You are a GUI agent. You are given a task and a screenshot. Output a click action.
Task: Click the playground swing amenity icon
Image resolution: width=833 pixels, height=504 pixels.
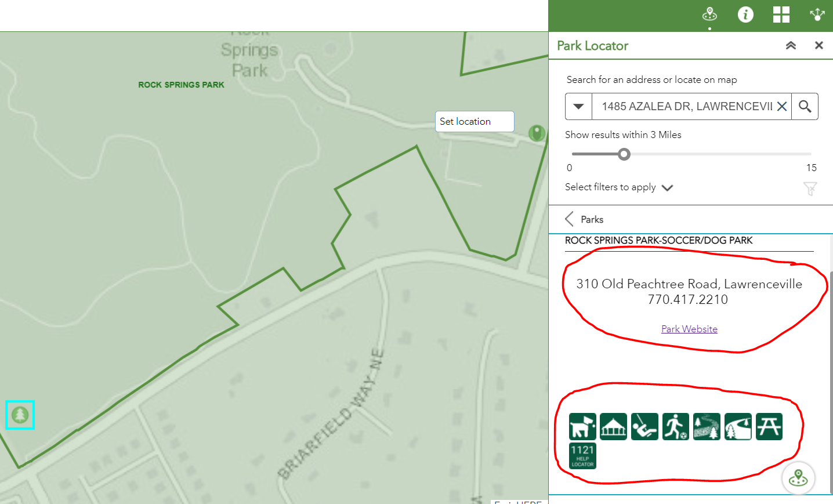(644, 427)
